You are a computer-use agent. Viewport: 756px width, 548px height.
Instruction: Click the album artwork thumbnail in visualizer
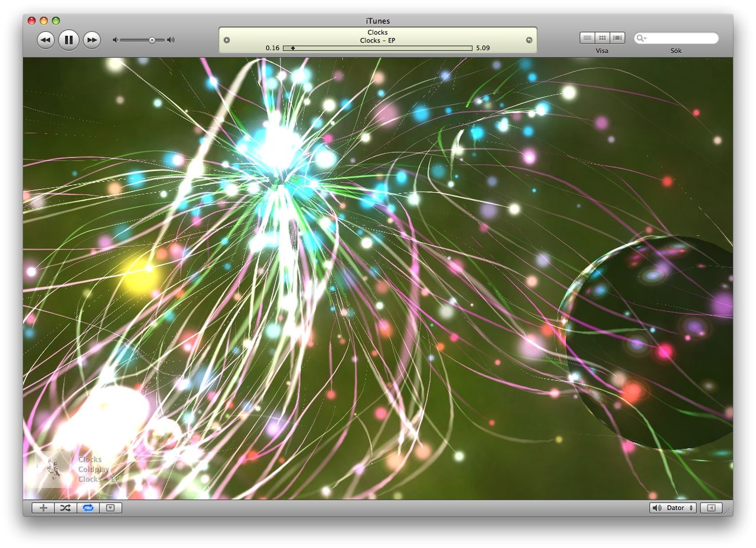coord(53,468)
